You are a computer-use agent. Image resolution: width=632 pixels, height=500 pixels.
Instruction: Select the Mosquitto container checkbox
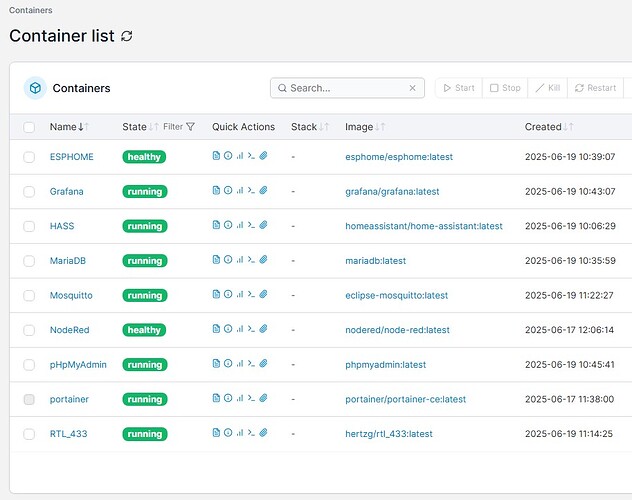click(x=29, y=295)
